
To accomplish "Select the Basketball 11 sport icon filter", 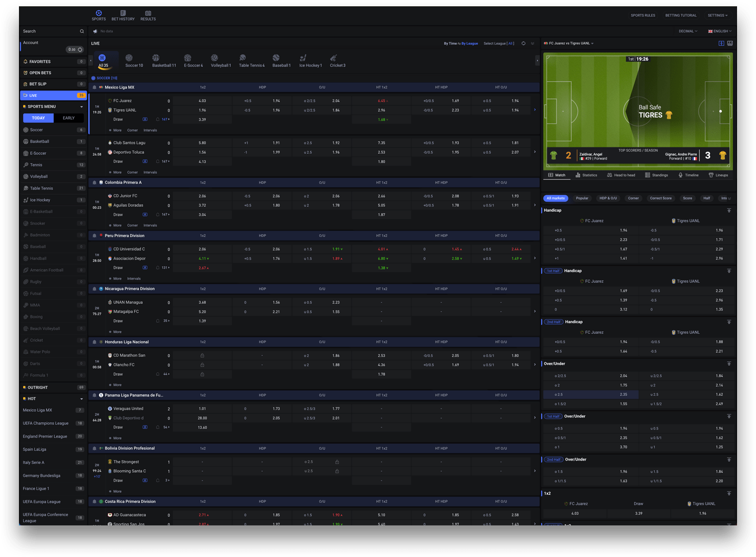I will pos(164,61).
